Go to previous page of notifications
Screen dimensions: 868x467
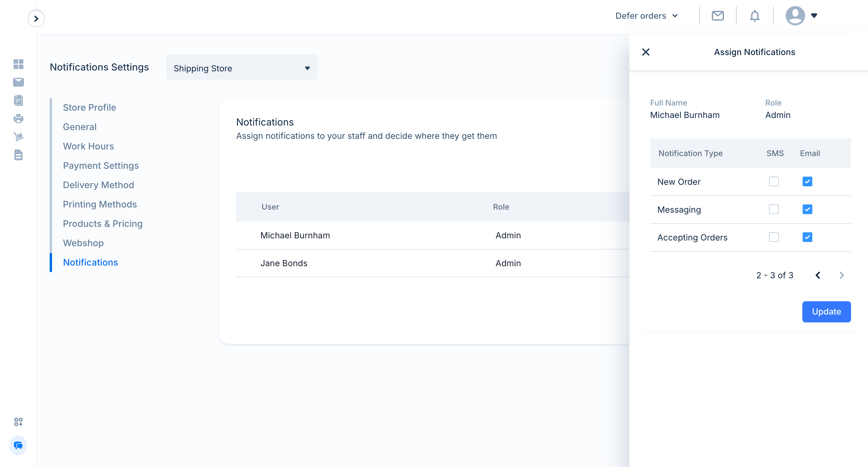point(818,275)
